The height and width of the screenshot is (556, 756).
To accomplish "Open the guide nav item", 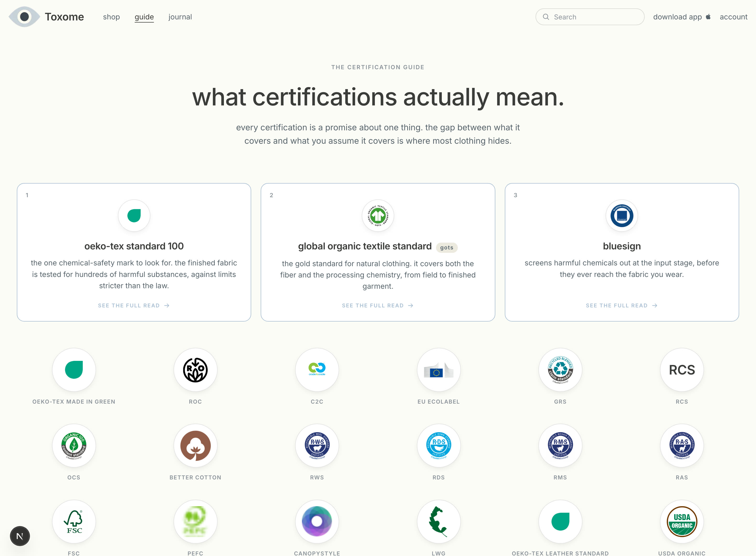I will click(144, 17).
